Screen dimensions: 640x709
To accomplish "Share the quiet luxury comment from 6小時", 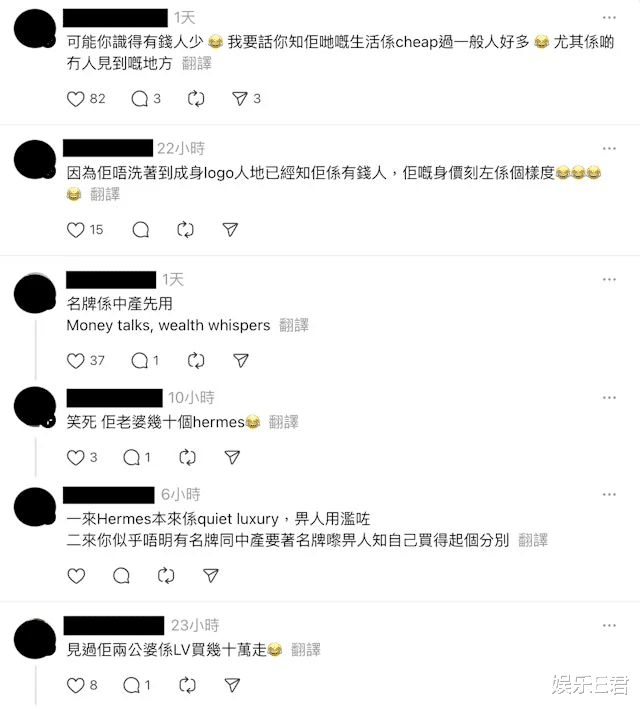I will (211, 576).
